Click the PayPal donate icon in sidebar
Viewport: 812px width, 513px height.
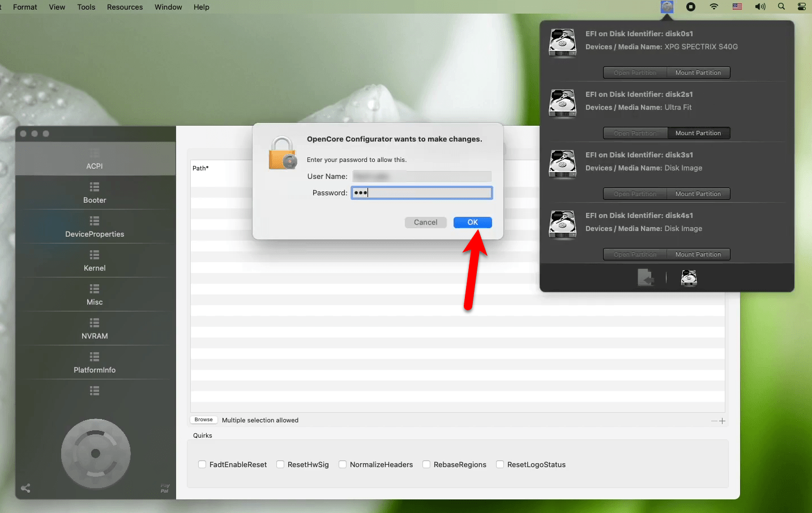[165, 488]
